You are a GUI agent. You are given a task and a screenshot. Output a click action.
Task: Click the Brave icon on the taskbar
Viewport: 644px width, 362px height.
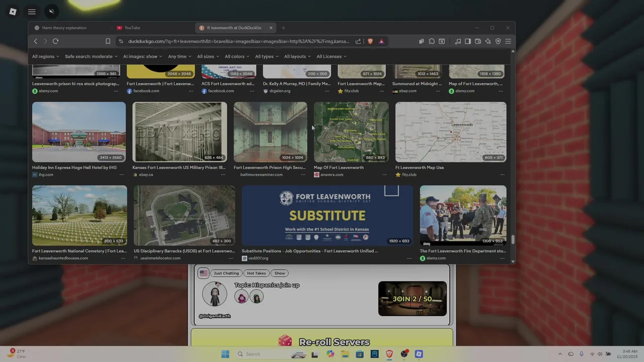[x=389, y=354]
